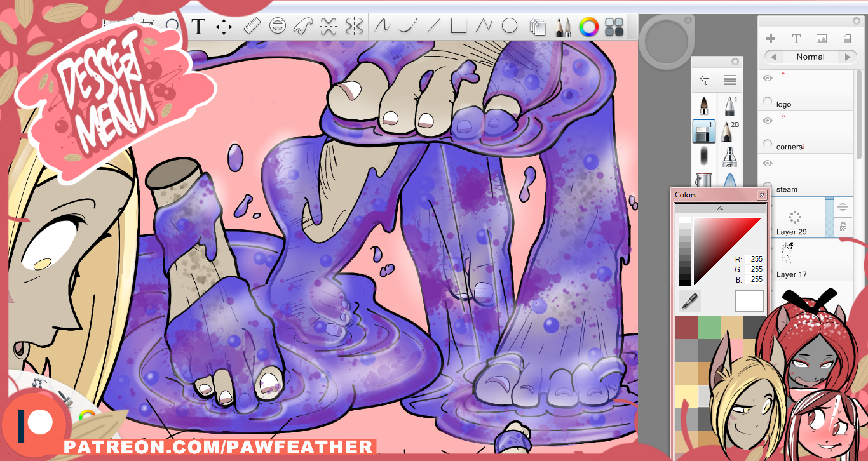Open the Normal blend mode selector
The width and height of the screenshot is (868, 461).
tap(810, 57)
